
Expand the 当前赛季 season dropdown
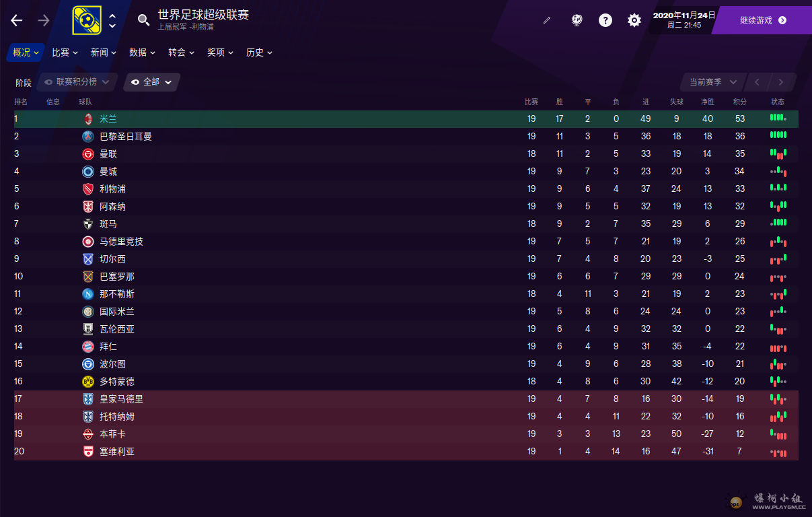(x=713, y=82)
